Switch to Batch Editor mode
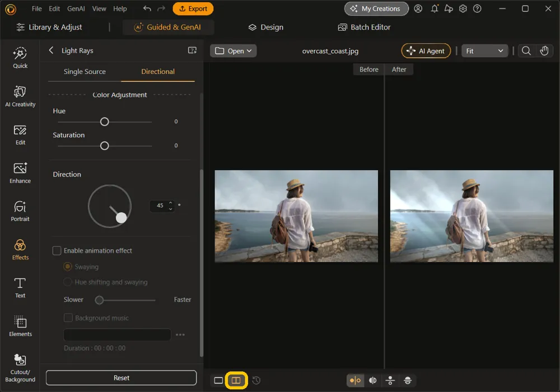Viewport: 560px width, 392px height. (364, 27)
